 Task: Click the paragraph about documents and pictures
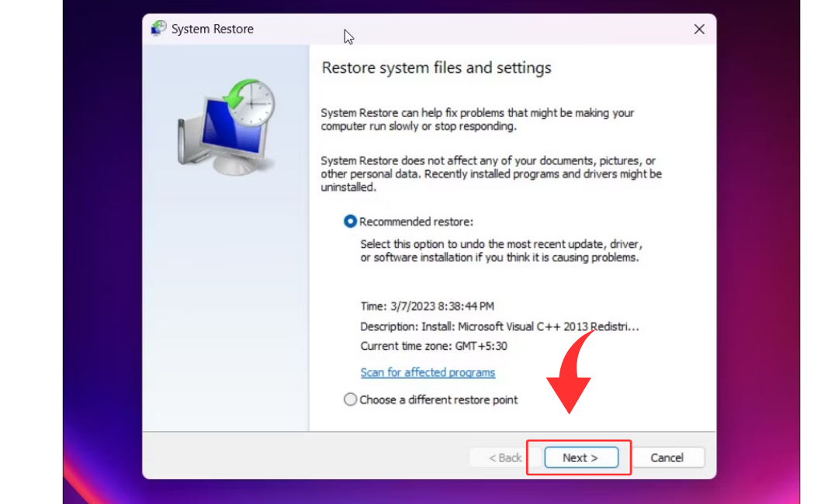(x=490, y=174)
